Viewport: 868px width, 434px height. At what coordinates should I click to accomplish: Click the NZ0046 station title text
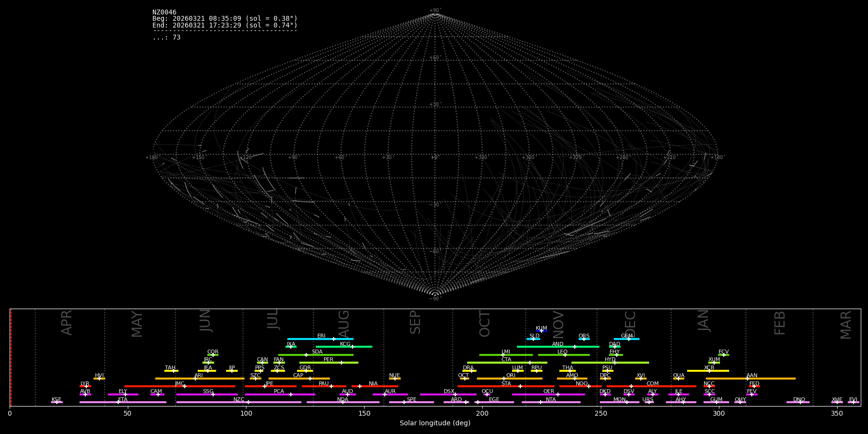pyautogui.click(x=164, y=12)
